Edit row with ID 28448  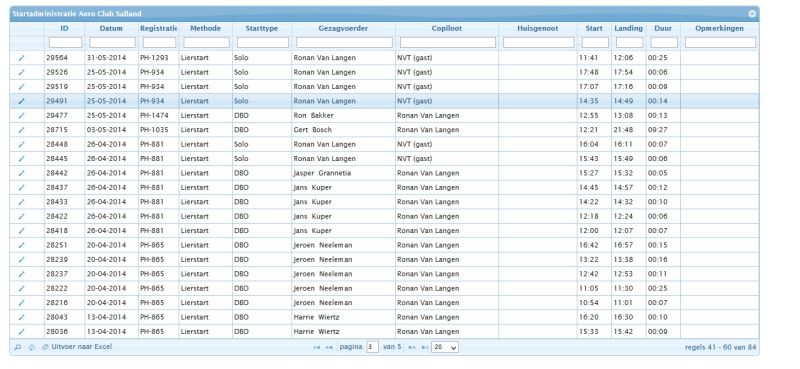click(x=21, y=144)
